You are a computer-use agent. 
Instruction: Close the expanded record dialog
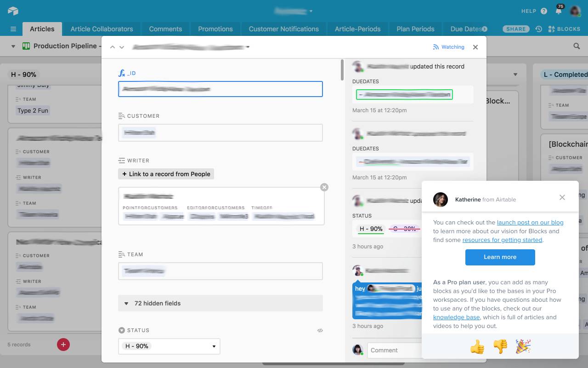click(x=475, y=47)
